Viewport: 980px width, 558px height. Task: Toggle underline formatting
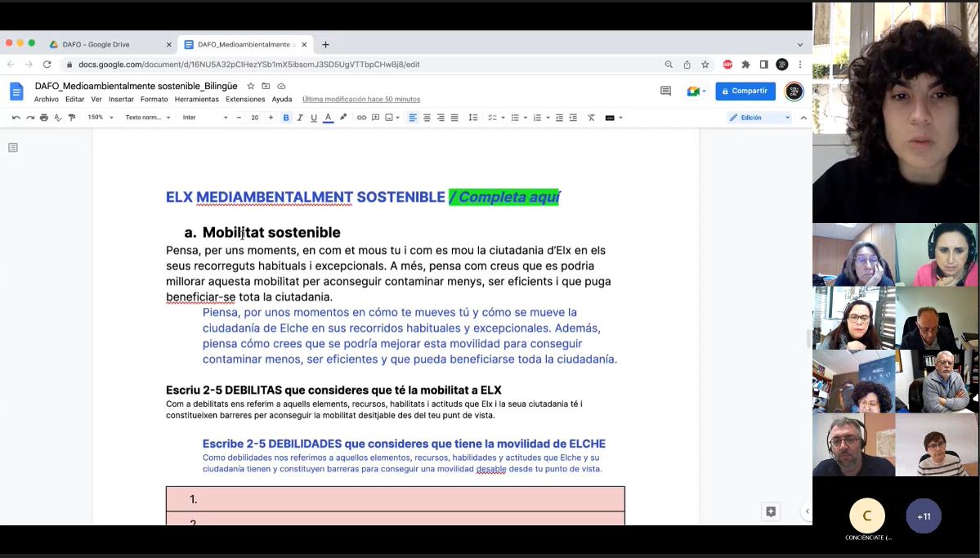click(314, 118)
